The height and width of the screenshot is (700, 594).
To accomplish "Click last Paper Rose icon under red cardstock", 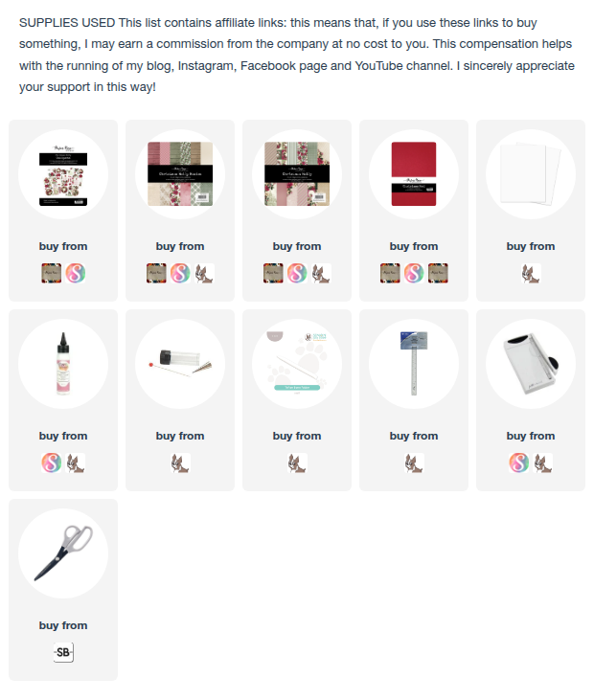I will click(x=438, y=273).
